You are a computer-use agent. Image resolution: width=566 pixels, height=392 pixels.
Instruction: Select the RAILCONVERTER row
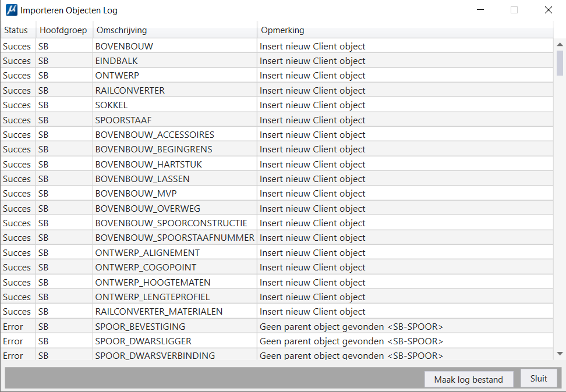pos(277,91)
